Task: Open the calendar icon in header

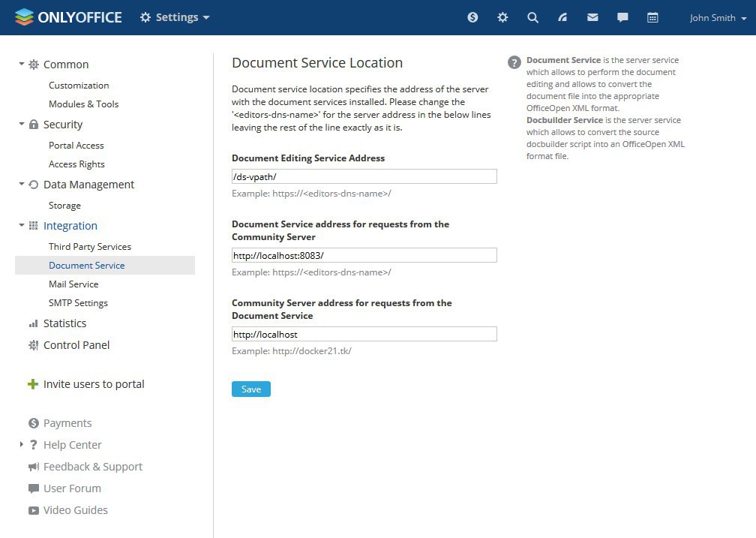Action: pyautogui.click(x=652, y=17)
